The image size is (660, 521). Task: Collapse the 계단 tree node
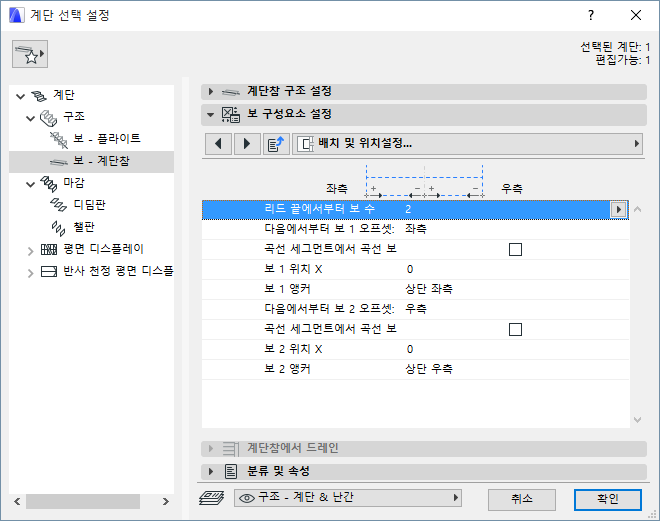click(21, 96)
